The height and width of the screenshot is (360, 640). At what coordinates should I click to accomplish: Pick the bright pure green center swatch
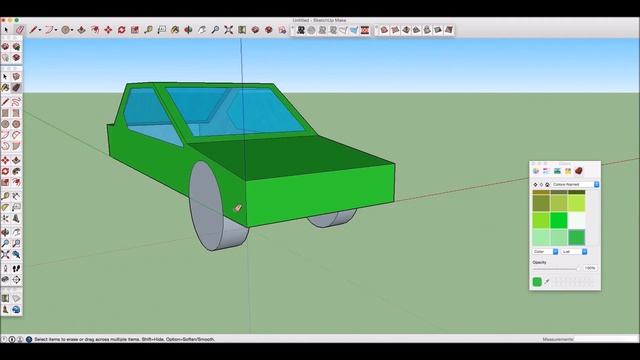coord(559,220)
